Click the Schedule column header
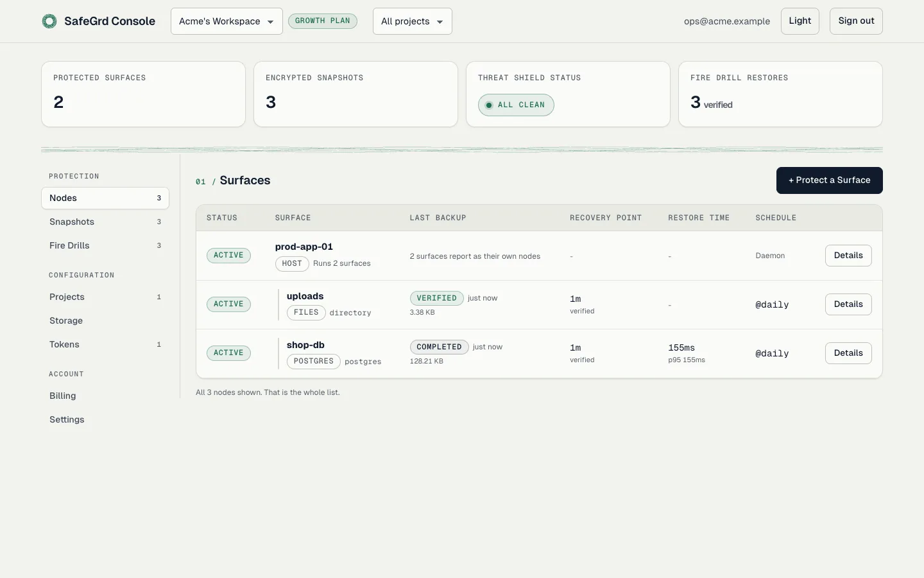 (776, 218)
